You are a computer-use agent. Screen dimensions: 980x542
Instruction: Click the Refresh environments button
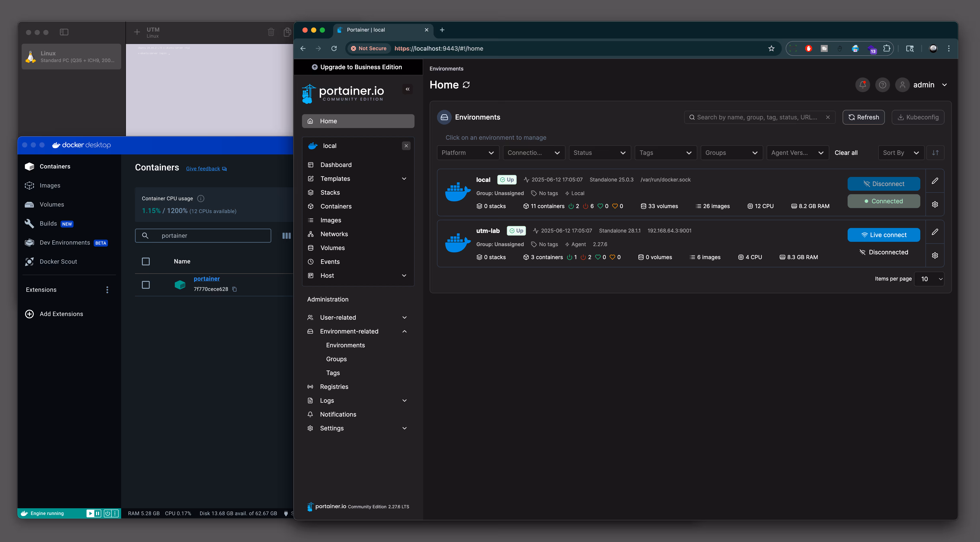[x=864, y=117]
